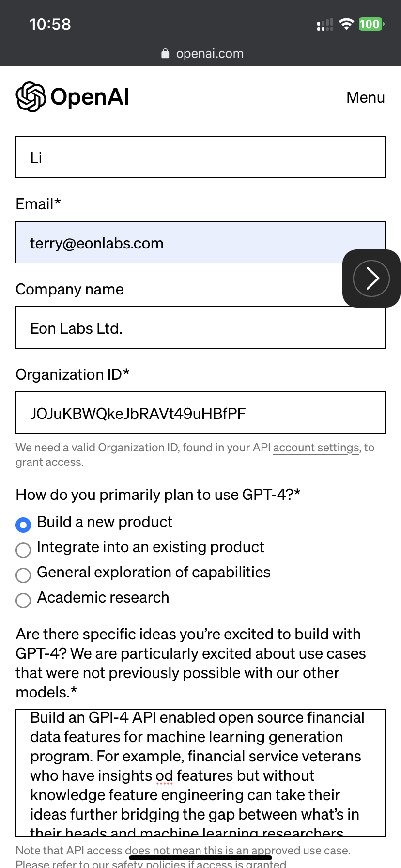Choose General exploration of capabilities
Viewport: 401px width, 868px height.
click(x=23, y=575)
